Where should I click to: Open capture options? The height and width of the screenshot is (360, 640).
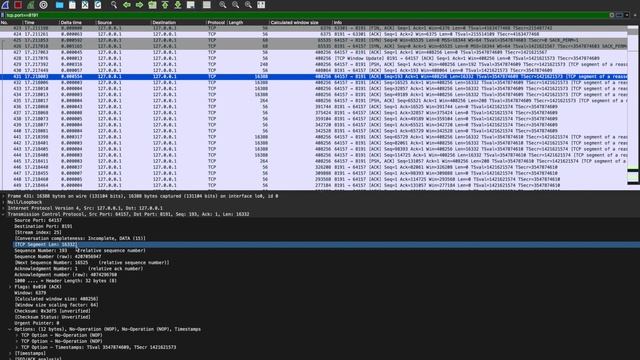coord(43,5)
